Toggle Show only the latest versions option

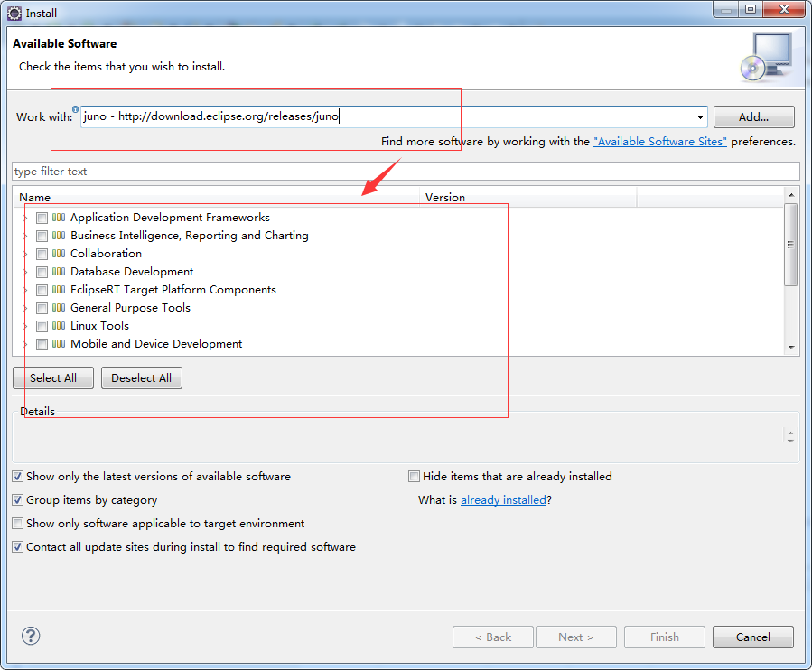pos(17,477)
